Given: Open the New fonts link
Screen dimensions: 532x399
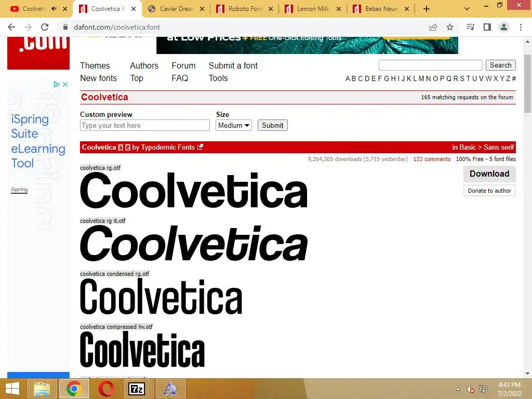Looking at the screenshot, I should pyautogui.click(x=98, y=78).
